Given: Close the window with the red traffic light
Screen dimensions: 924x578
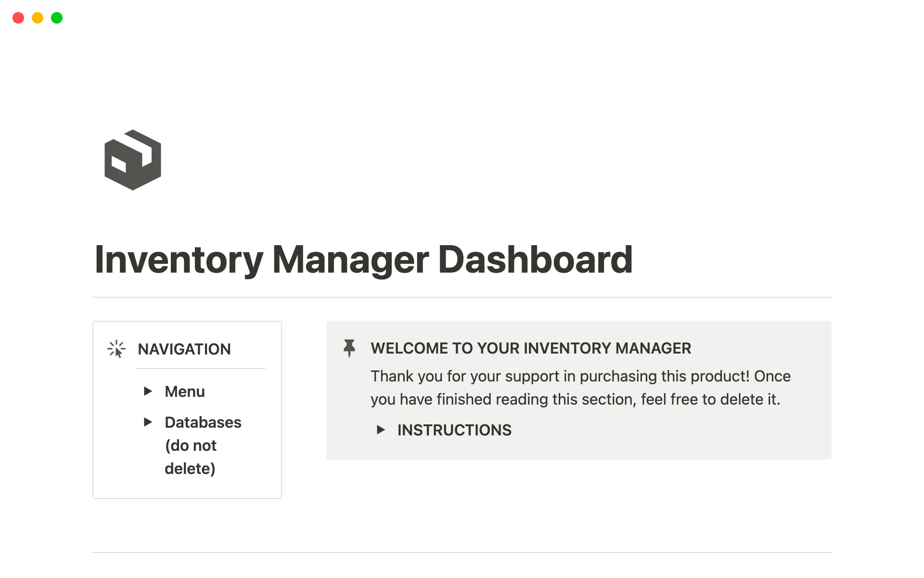Looking at the screenshot, I should [18, 18].
